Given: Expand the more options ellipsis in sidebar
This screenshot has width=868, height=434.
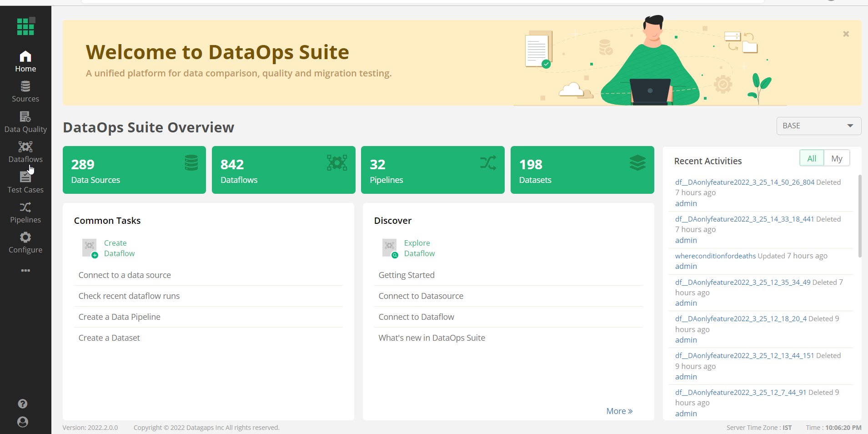Looking at the screenshot, I should click(25, 270).
